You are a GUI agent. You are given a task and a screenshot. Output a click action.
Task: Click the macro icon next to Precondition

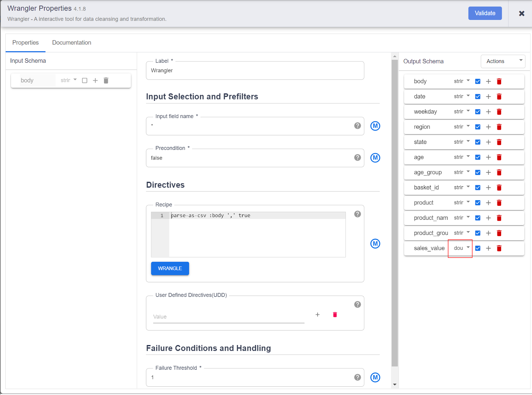(375, 158)
